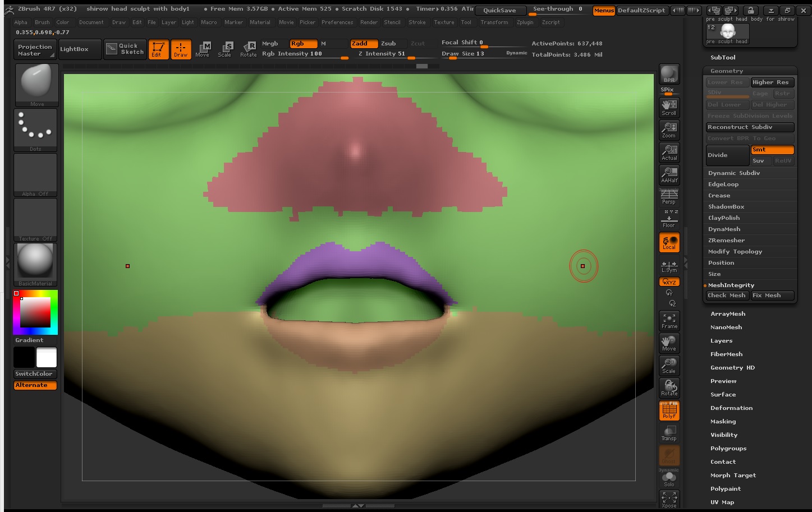Open the BasicMaterial selector

(x=36, y=265)
